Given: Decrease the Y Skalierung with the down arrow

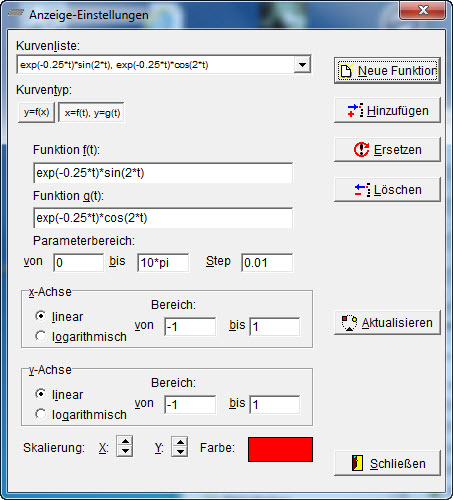Looking at the screenshot, I should pos(180,452).
